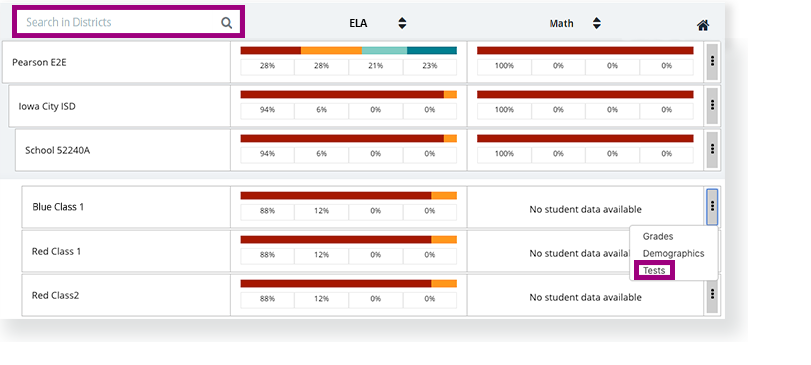Click Red Class2 ELA 88% cell
This screenshot has width=811, height=365.
[x=267, y=298]
